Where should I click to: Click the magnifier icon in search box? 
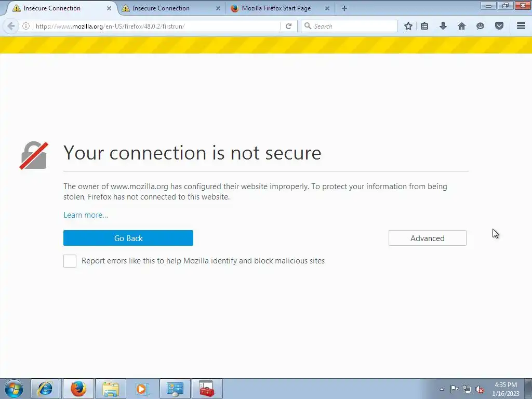pos(308,26)
